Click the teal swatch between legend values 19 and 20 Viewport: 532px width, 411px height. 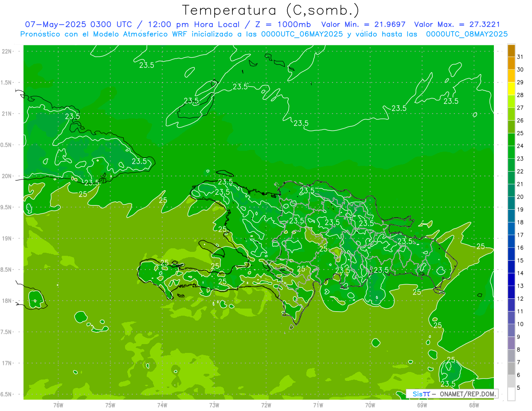tap(511, 203)
